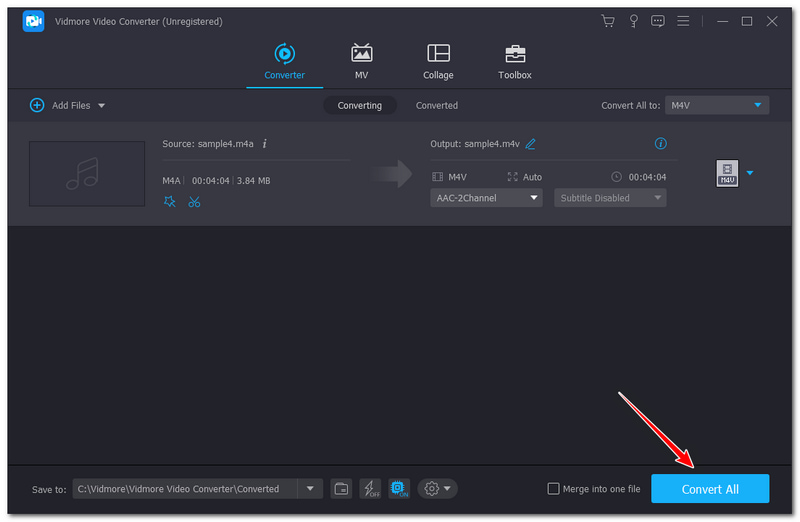Open the shopping cart purchase icon
This screenshot has width=800, height=522.
coord(608,21)
